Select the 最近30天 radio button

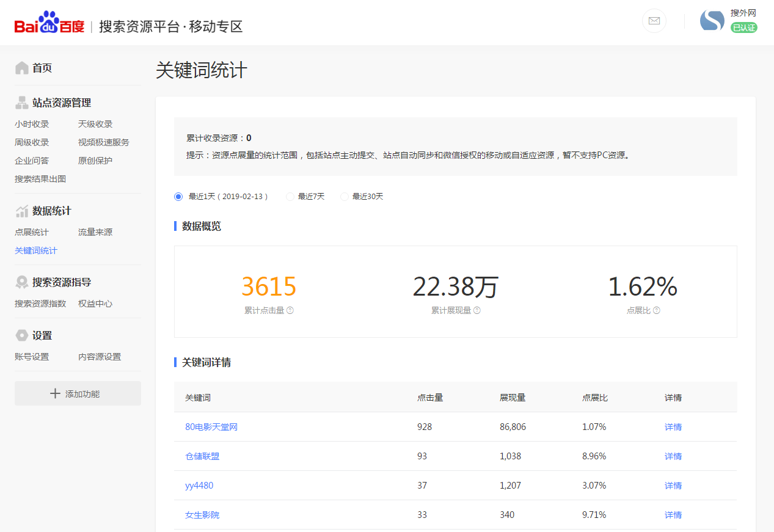(344, 196)
